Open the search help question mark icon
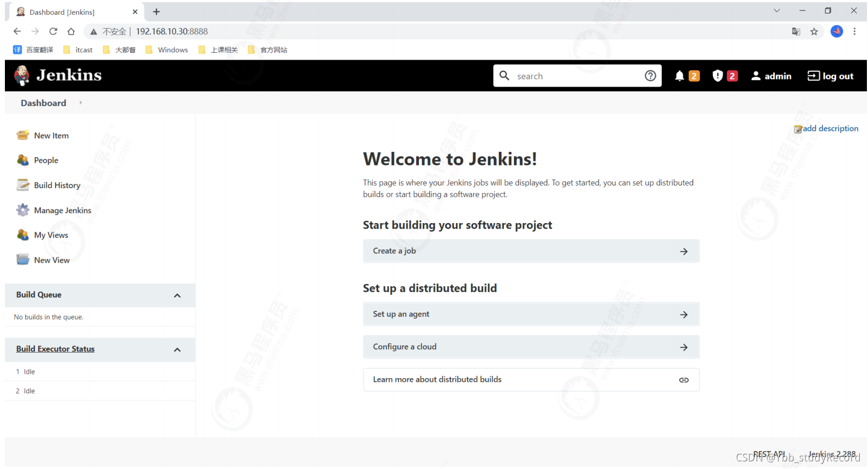The width and height of the screenshot is (868, 469). (x=650, y=76)
